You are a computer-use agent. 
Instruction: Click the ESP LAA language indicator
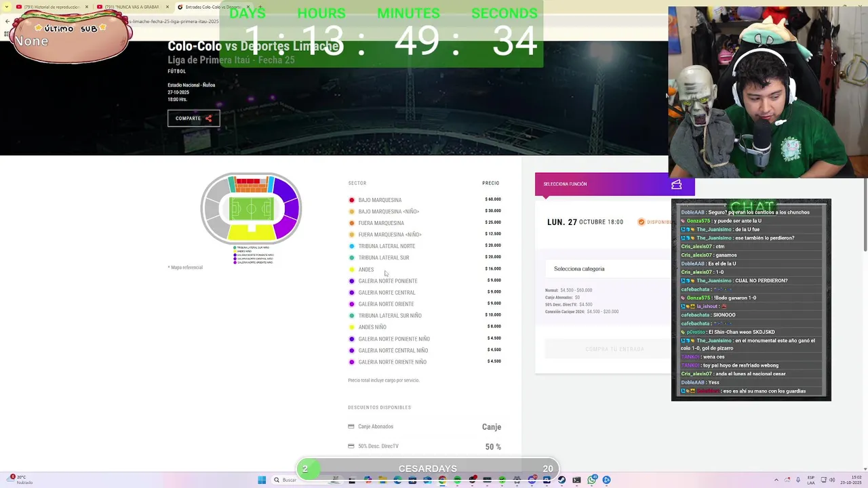811,480
